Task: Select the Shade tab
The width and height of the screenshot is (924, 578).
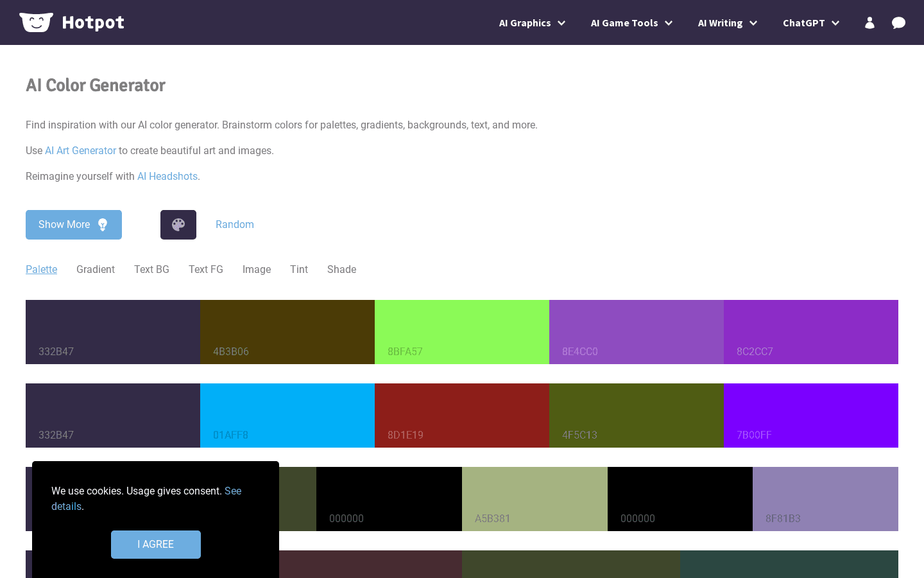Action: [341, 269]
